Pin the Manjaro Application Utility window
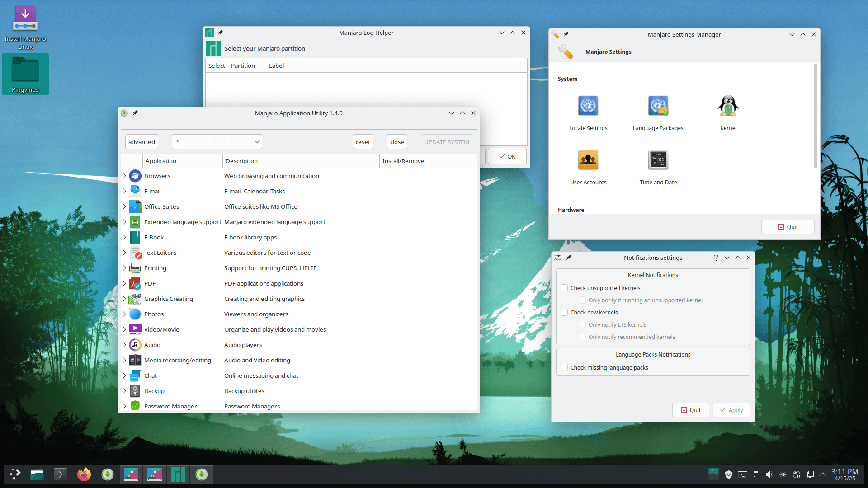Image resolution: width=868 pixels, height=488 pixels. click(135, 113)
